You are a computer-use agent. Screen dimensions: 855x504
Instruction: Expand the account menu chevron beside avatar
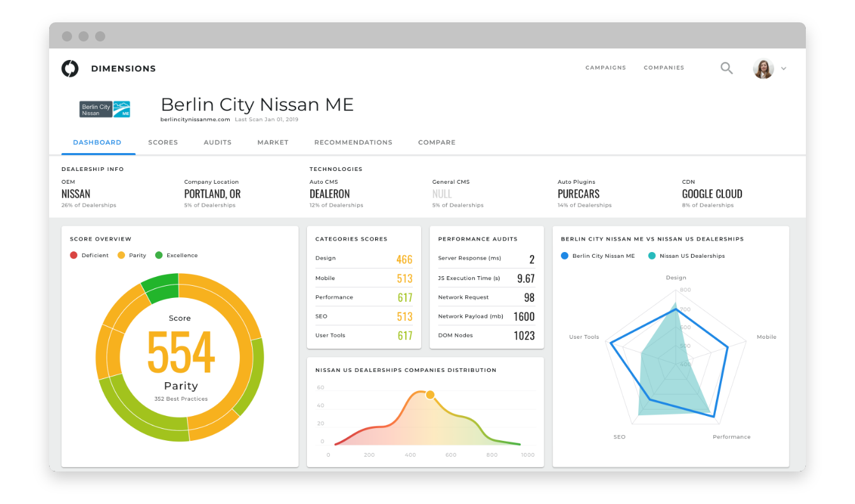(784, 69)
